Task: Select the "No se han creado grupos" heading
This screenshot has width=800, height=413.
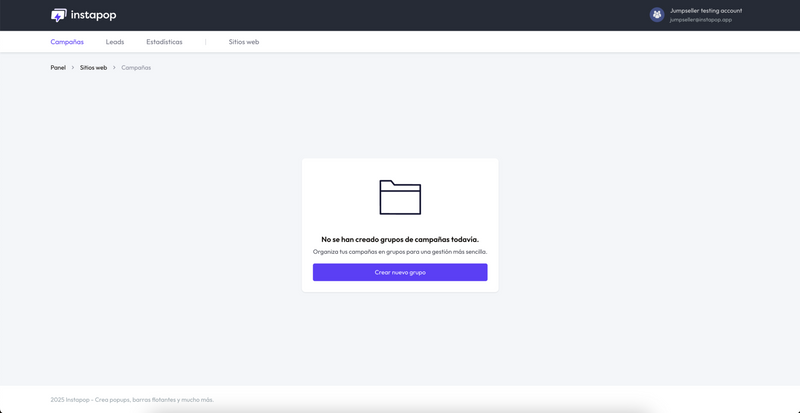Action: point(400,239)
